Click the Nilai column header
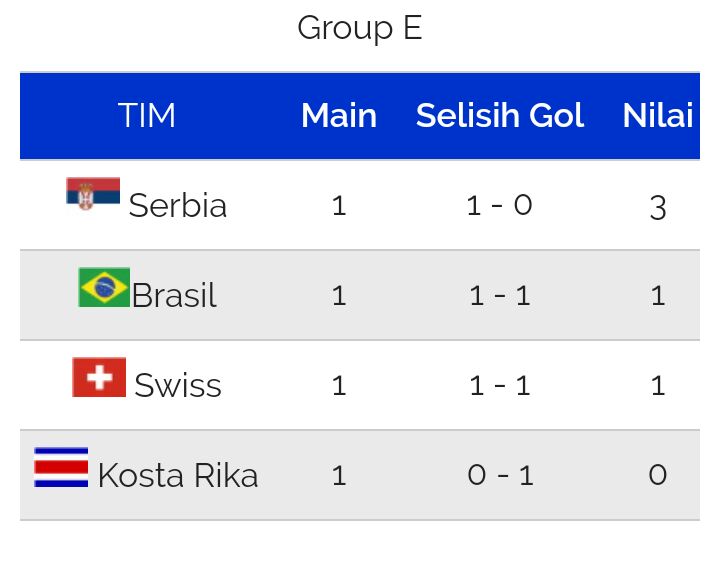 point(658,115)
